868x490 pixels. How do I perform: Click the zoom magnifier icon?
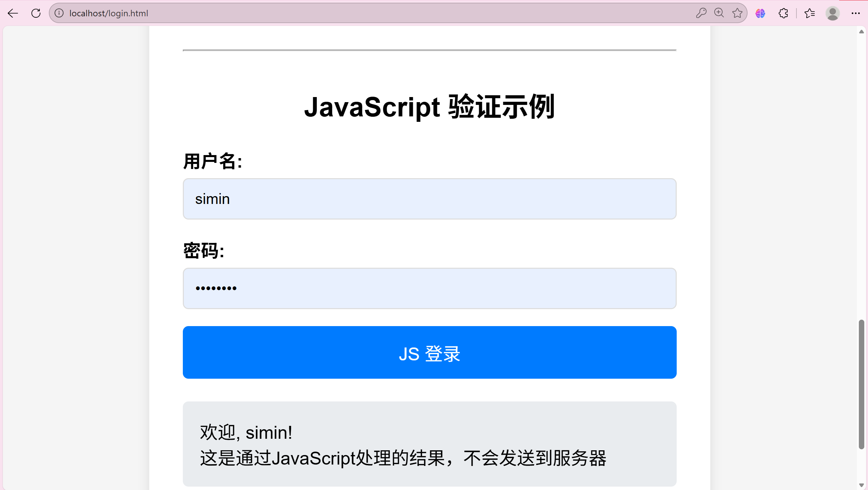point(719,13)
